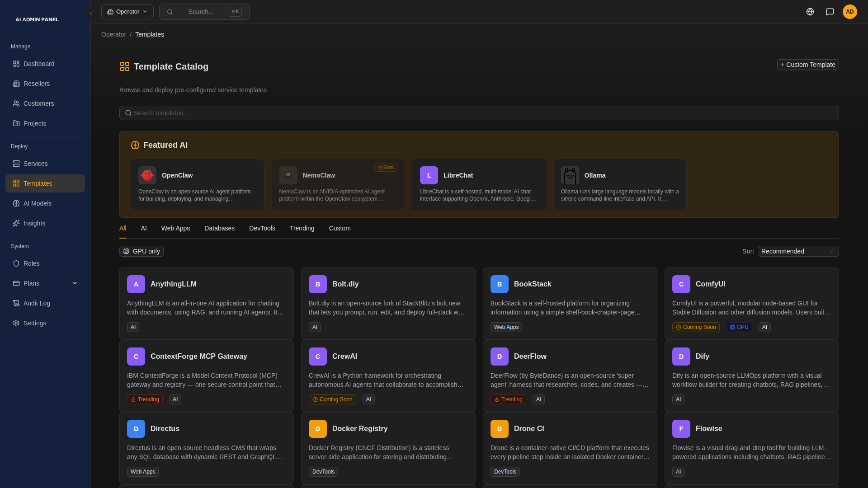Open the DeerFlow template card
Image resolution: width=868 pixels, height=488 pixels.
570,376
